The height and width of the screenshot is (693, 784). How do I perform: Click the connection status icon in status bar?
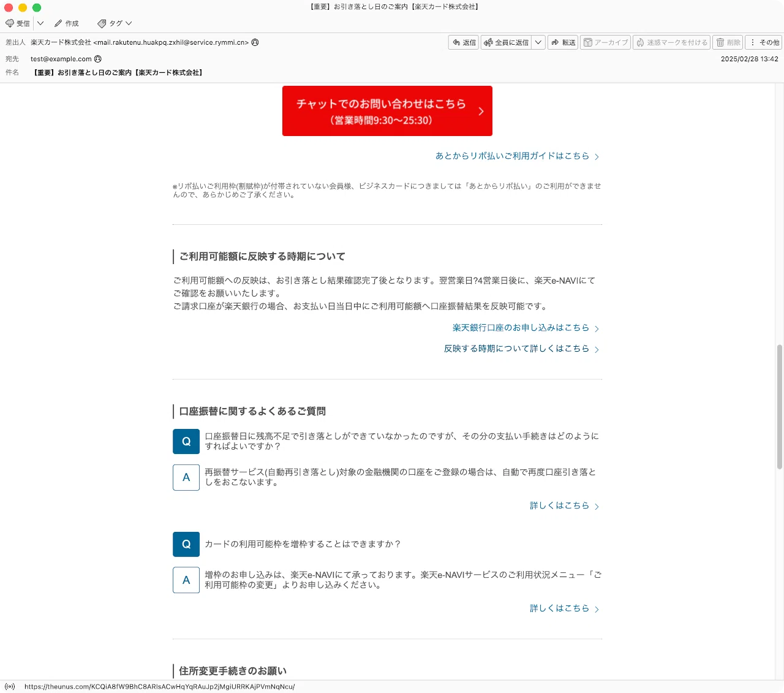tap(10, 687)
